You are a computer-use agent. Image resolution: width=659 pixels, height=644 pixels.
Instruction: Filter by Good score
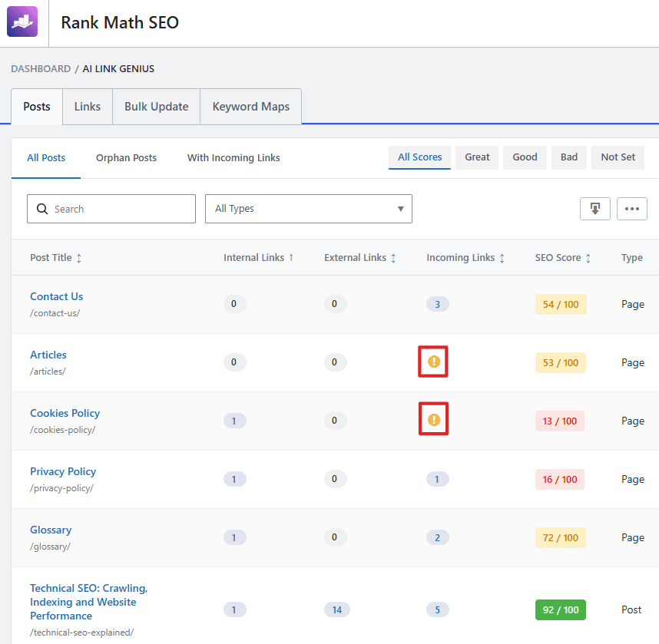pos(525,157)
